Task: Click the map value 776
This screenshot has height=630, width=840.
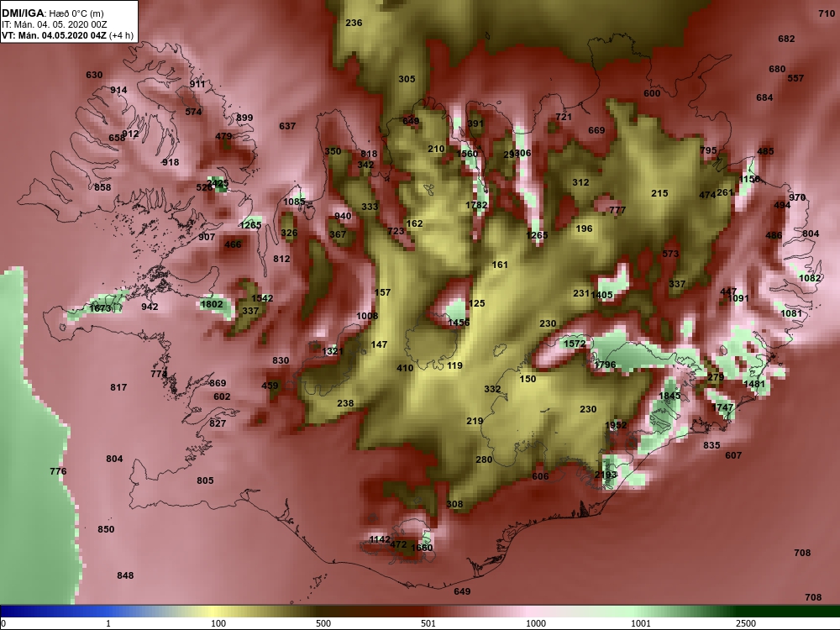Action: pos(58,471)
